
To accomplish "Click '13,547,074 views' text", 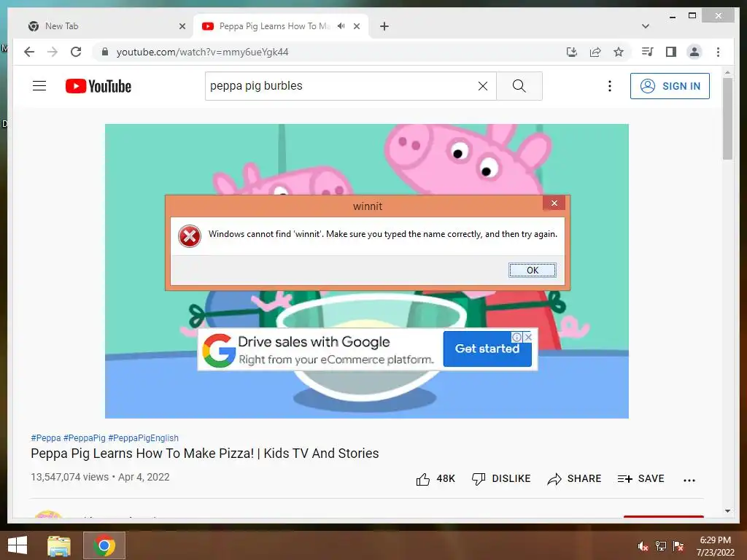I will coord(69,477).
